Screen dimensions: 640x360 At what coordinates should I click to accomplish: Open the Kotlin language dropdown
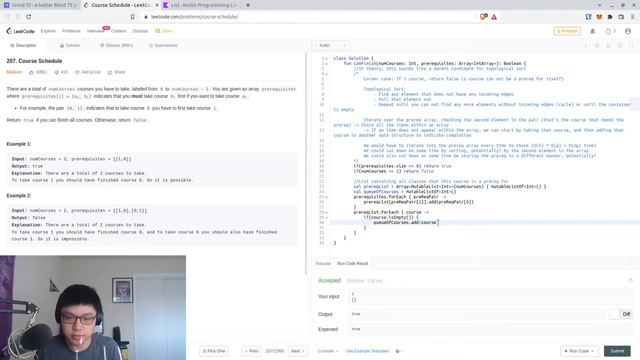click(331, 45)
